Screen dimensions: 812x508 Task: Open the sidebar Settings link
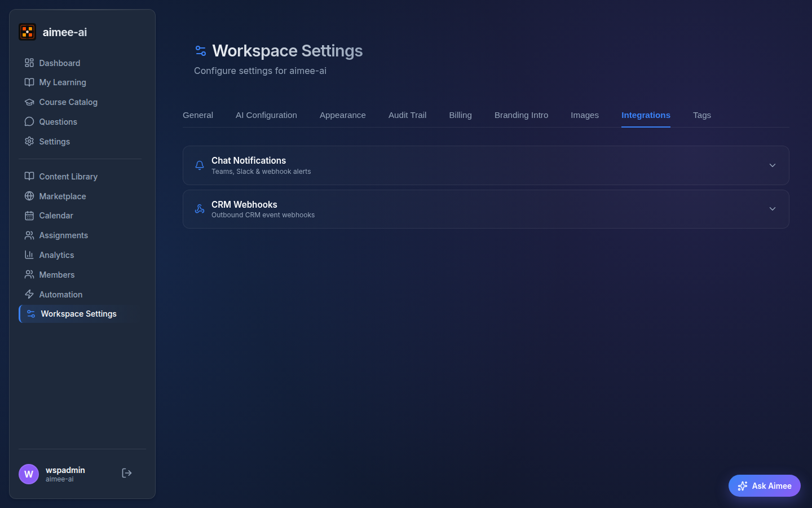pos(80,142)
